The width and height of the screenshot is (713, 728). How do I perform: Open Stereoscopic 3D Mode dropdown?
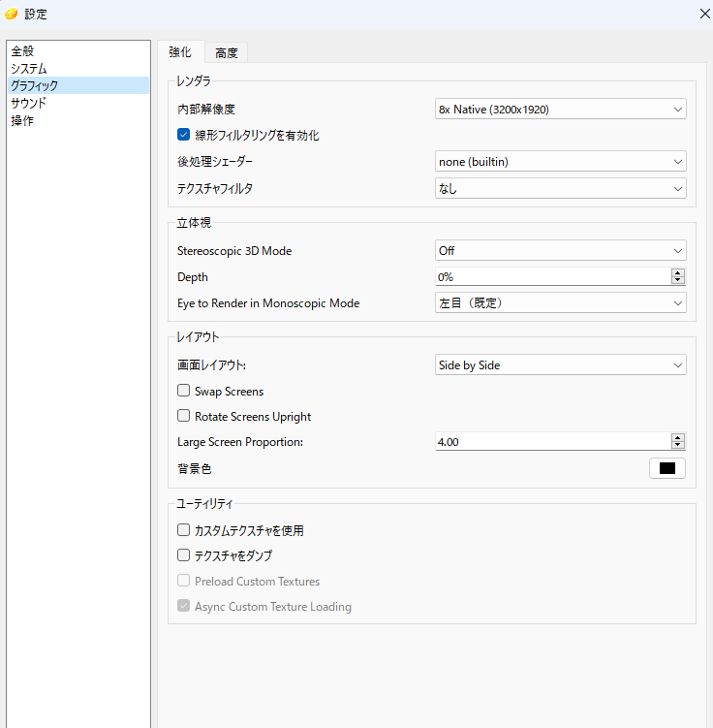(x=560, y=251)
